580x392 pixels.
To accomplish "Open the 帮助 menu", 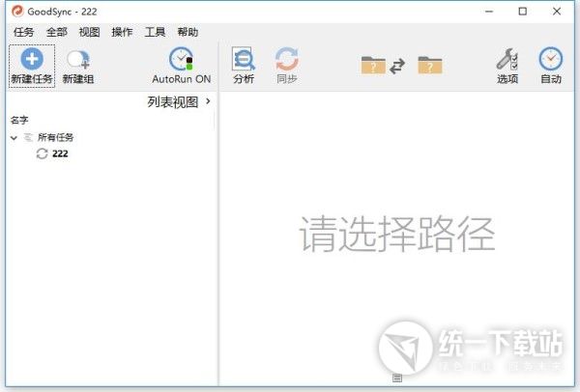I will [x=188, y=32].
